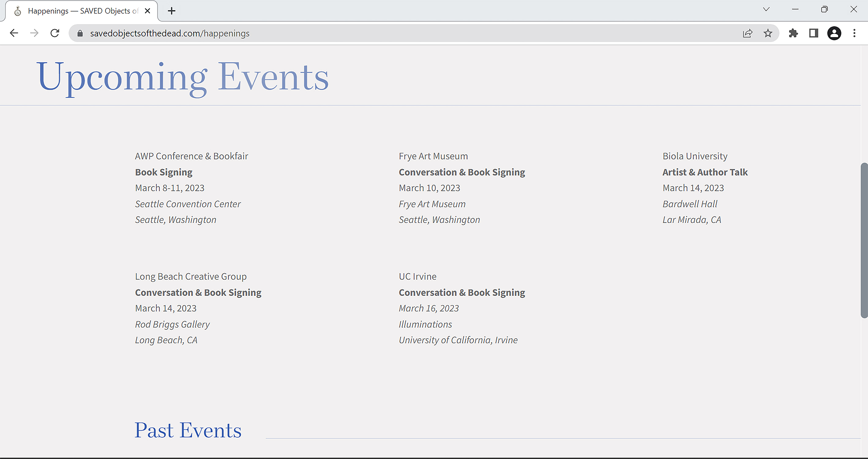Image resolution: width=868 pixels, height=459 pixels.
Task: Click the page vertical scrollbar thumb
Action: tap(864, 240)
